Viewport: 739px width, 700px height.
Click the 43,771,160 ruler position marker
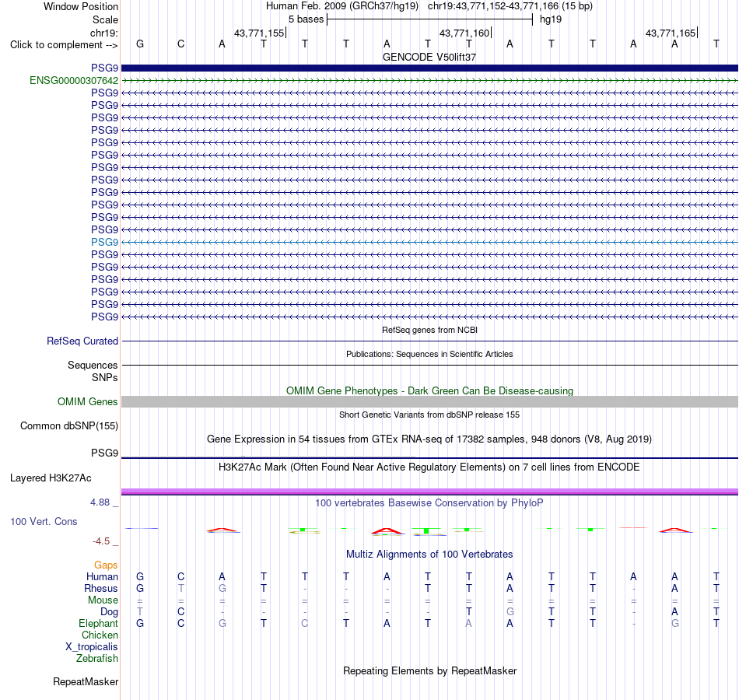tap(465, 33)
